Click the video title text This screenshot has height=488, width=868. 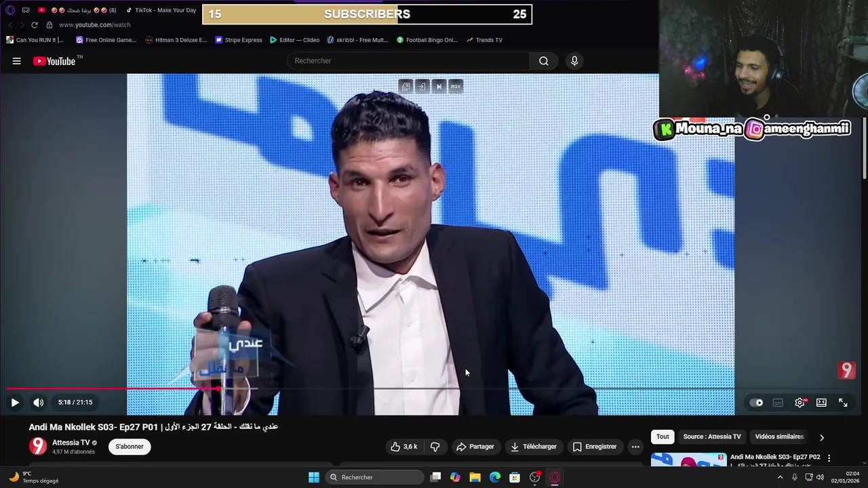coord(153,427)
